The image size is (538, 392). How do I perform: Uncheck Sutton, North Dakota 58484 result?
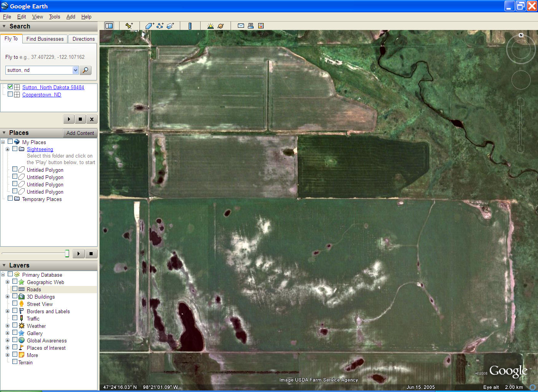coord(10,87)
